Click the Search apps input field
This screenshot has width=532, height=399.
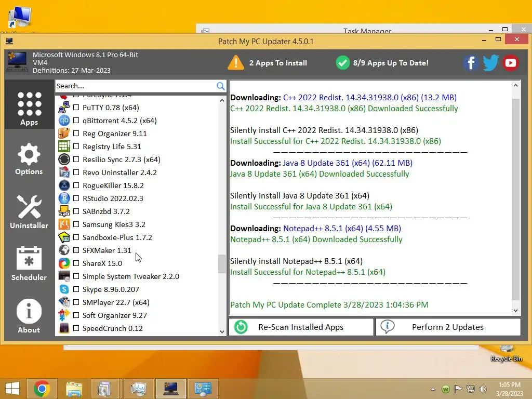click(136, 86)
